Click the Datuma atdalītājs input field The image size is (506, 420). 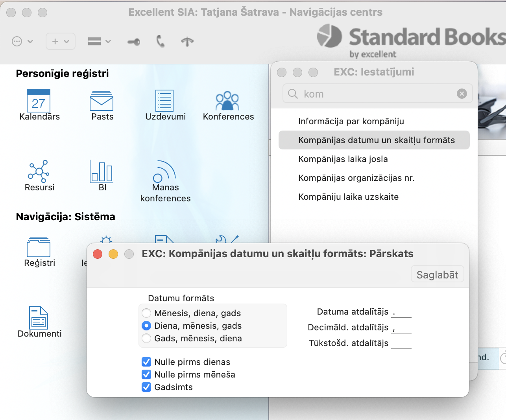click(401, 312)
